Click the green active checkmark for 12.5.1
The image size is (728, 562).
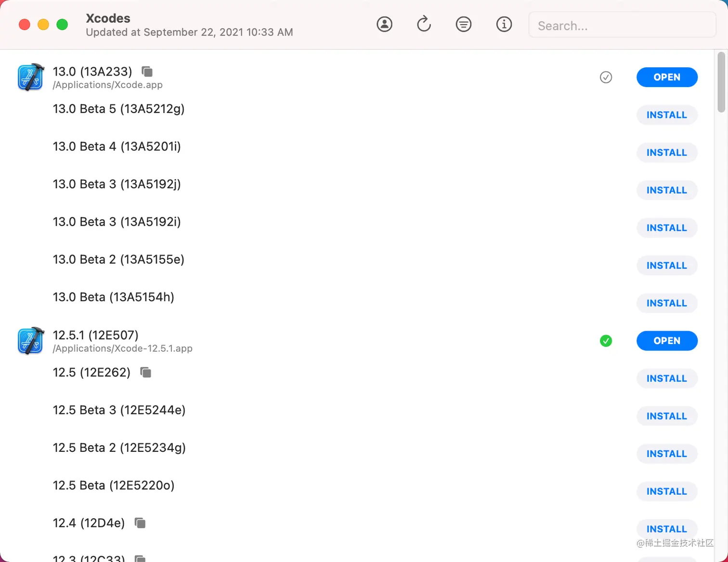point(606,341)
